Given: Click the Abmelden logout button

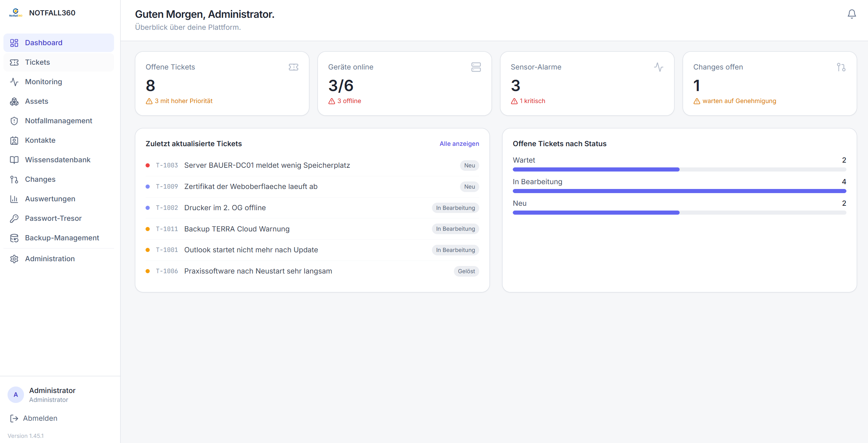Looking at the screenshot, I should (34, 418).
